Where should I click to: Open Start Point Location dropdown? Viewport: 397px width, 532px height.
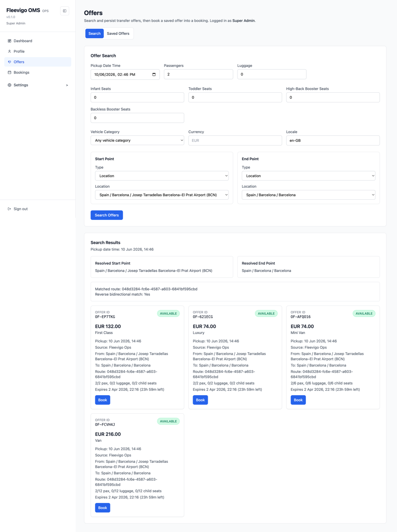click(162, 195)
